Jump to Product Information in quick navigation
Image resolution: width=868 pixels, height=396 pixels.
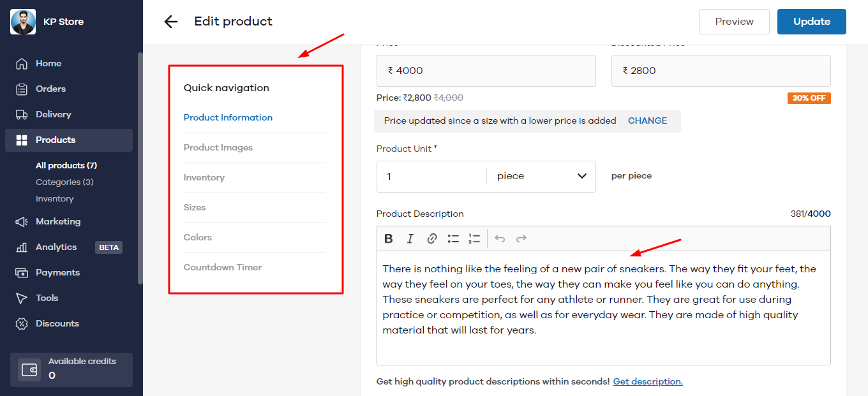228,118
